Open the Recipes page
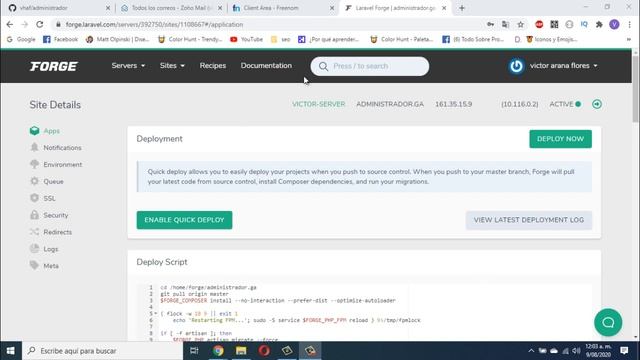Image resolution: width=640 pixels, height=360 pixels. (x=213, y=66)
